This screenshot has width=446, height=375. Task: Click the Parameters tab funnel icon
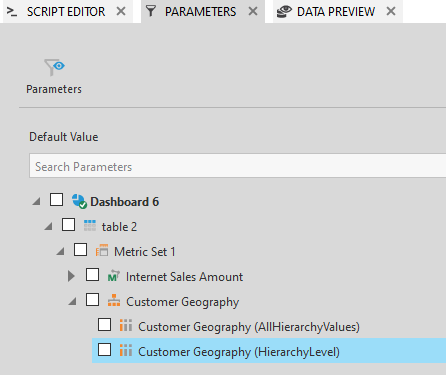pos(151,11)
